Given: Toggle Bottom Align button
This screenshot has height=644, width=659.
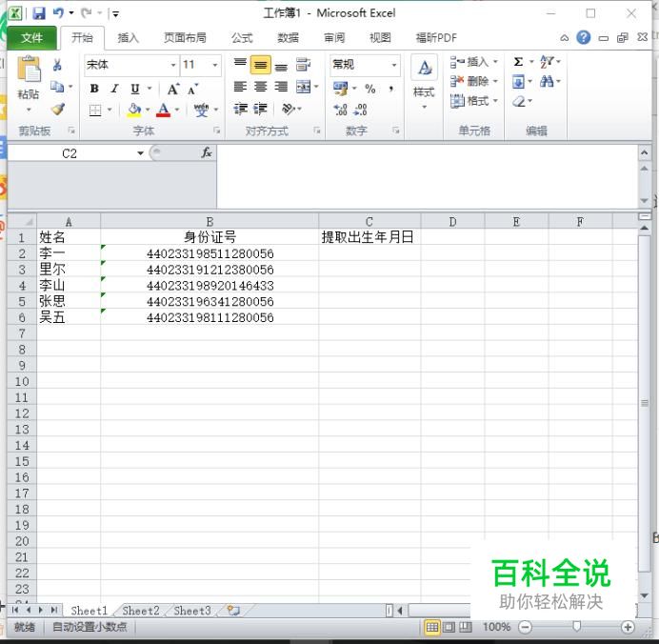Looking at the screenshot, I should pos(281,65).
